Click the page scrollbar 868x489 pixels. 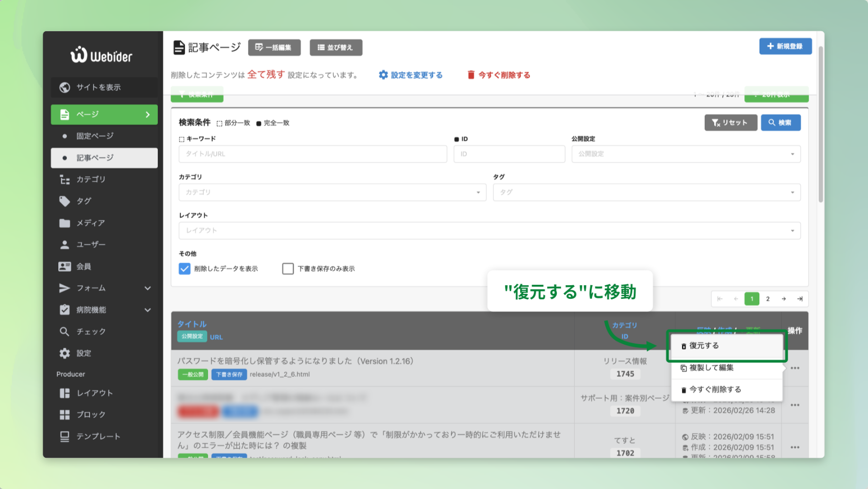click(x=820, y=124)
